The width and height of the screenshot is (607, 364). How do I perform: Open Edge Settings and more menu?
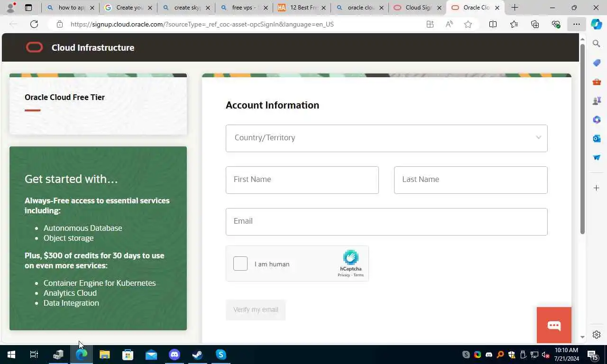pos(577,24)
